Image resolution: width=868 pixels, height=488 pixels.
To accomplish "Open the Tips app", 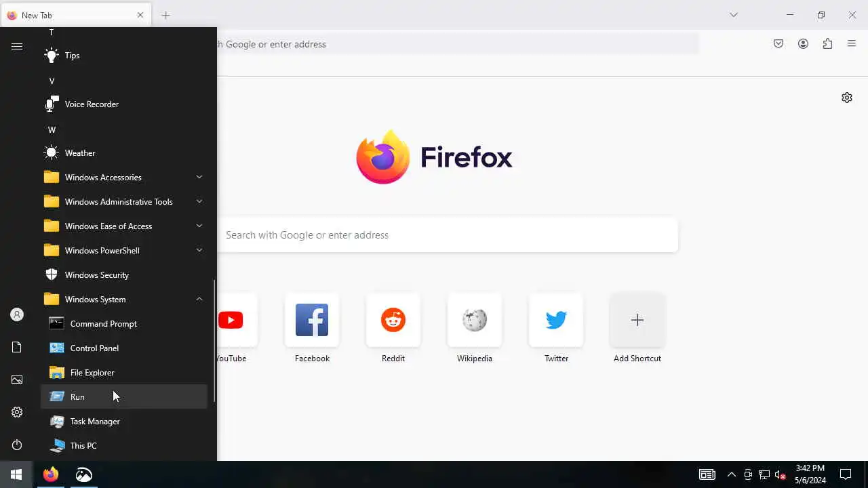I will 124,56.
